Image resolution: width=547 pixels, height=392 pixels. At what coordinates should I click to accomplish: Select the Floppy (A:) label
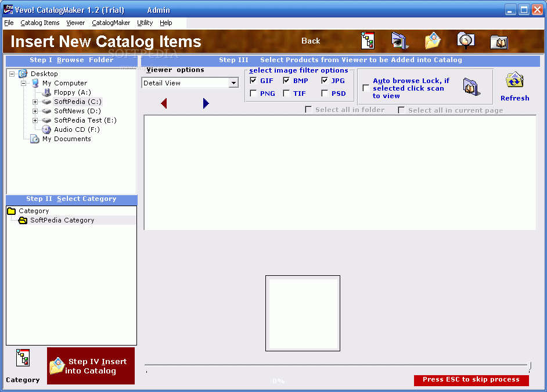click(73, 92)
